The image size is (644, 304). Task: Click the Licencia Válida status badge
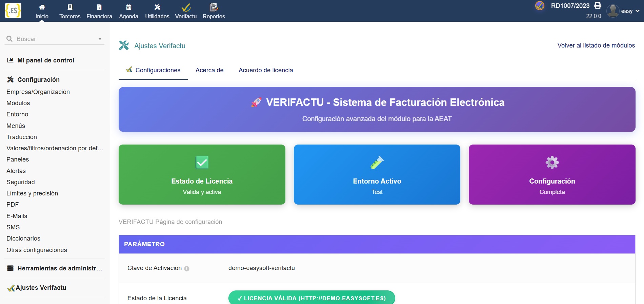click(311, 298)
